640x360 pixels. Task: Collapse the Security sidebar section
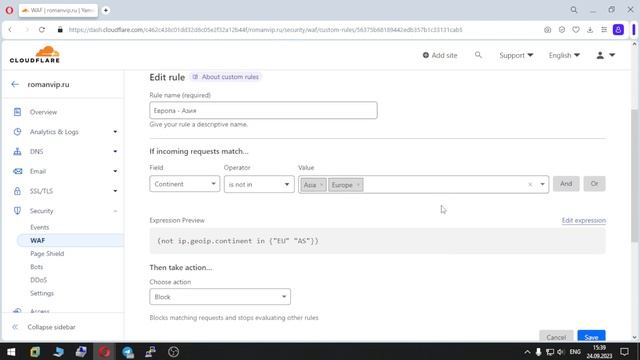coord(115,211)
